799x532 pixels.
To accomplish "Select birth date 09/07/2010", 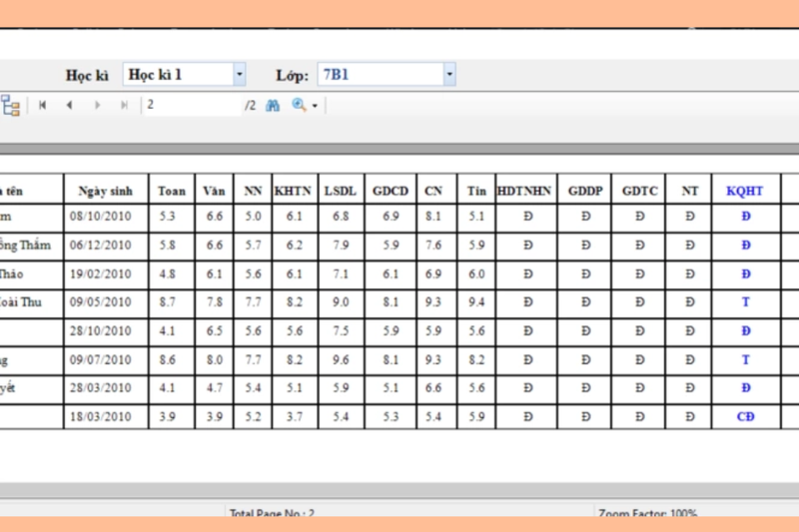I will [101, 360].
